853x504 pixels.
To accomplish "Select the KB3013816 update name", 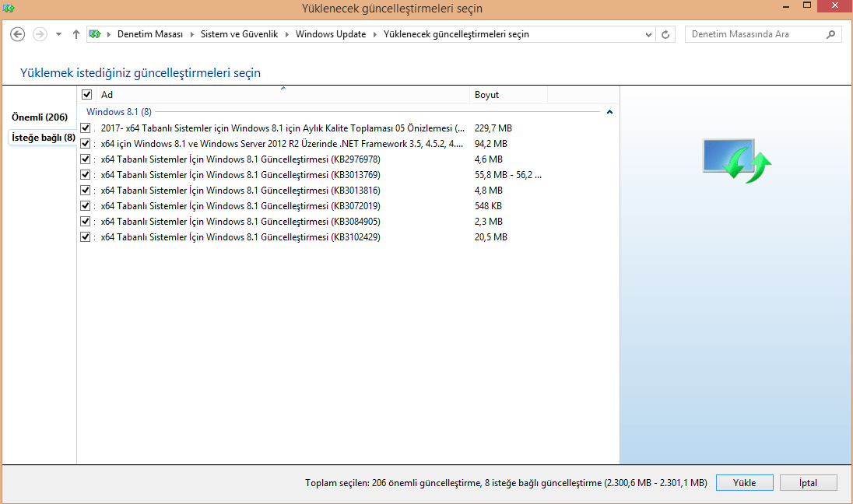I will point(240,191).
